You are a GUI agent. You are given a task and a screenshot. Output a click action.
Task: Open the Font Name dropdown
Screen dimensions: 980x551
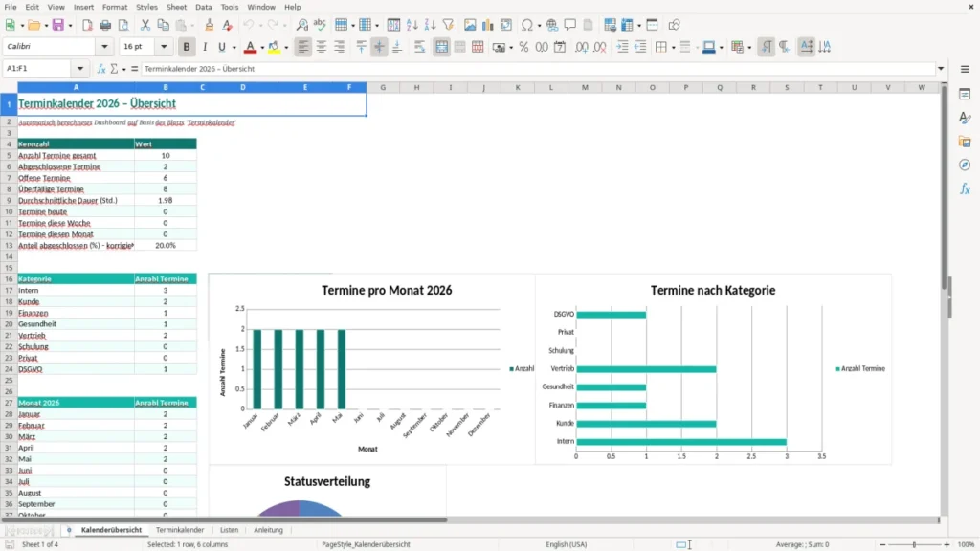click(x=104, y=47)
